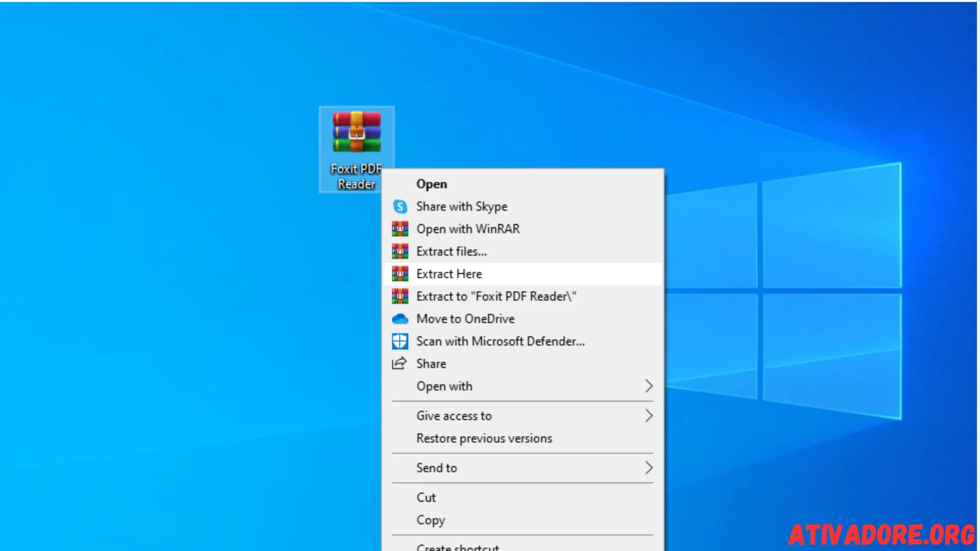This screenshot has height=551, width=980.
Task: Click Restore previous versions option
Action: click(x=484, y=438)
